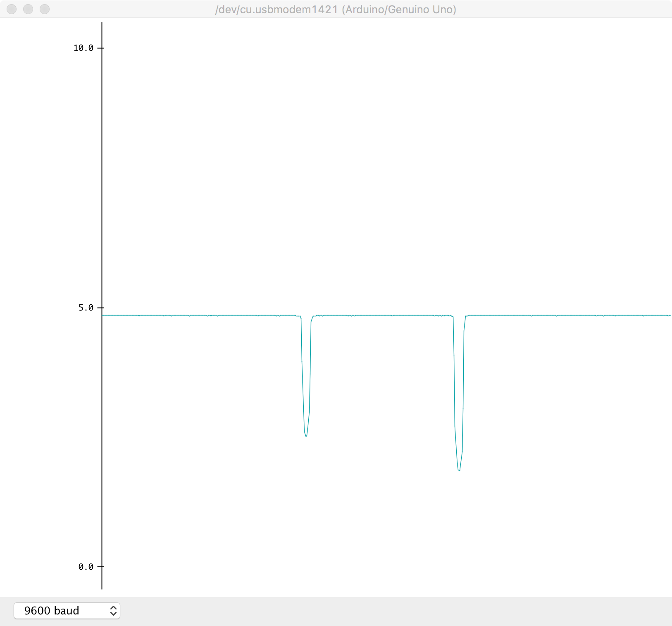Click the tick mark beside 0.0
This screenshot has height=626, width=672.
pyautogui.click(x=101, y=566)
